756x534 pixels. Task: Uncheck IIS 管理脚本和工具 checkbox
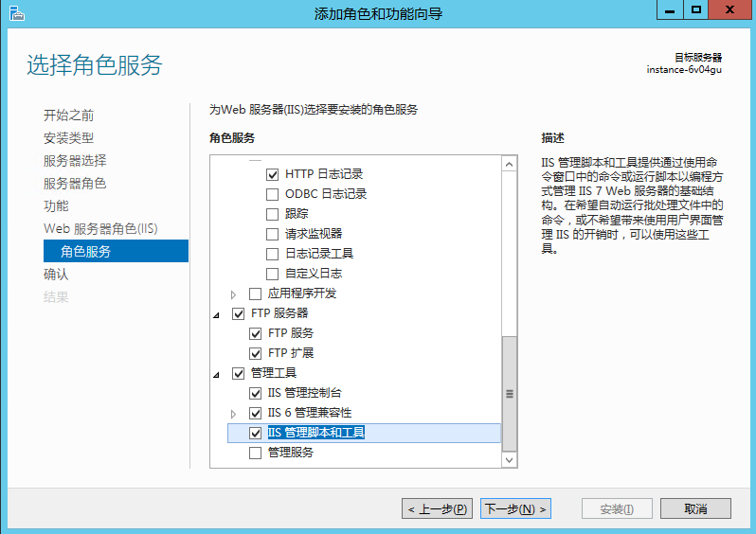coord(255,433)
